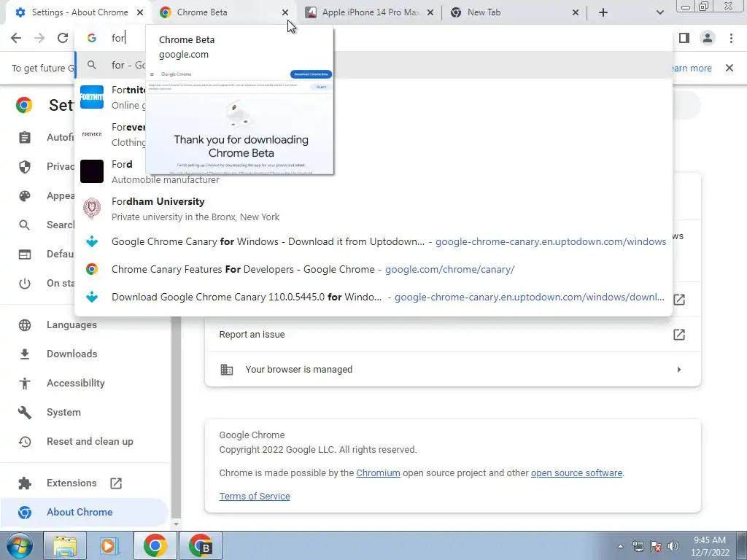Close the New Tab tab
This screenshot has width=747, height=560.
(x=576, y=12)
